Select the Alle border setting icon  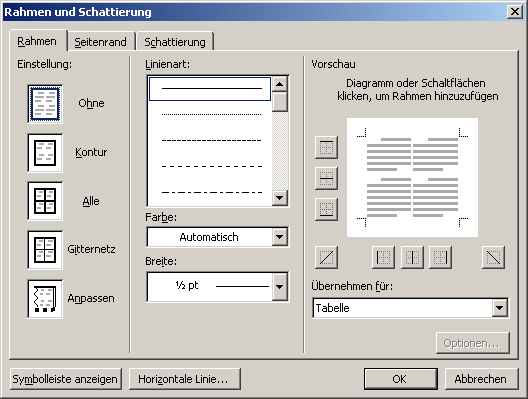(45, 201)
